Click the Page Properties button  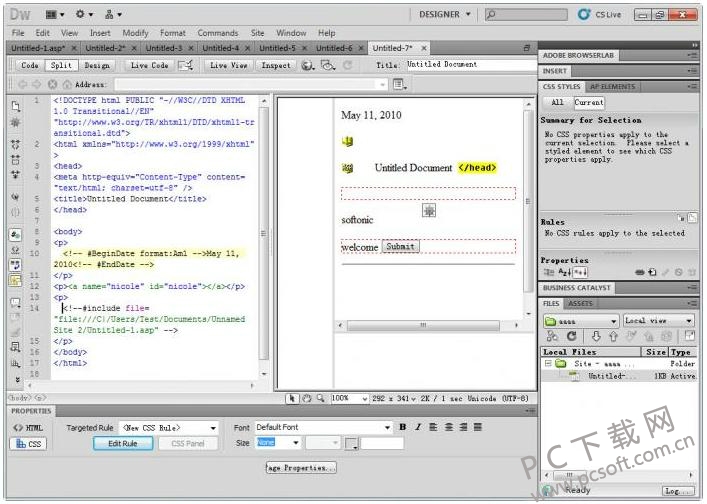point(300,467)
